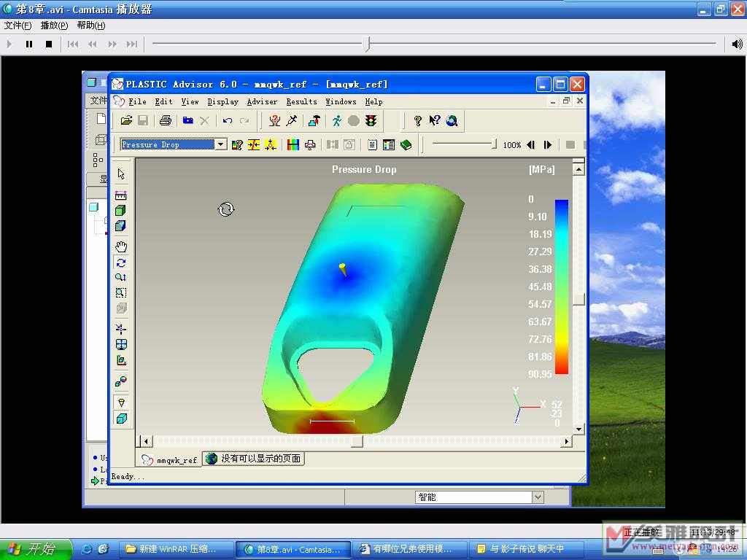Open the 播放(P) menu in Camtasia player
Screen dimensions: 747x560
(54, 26)
